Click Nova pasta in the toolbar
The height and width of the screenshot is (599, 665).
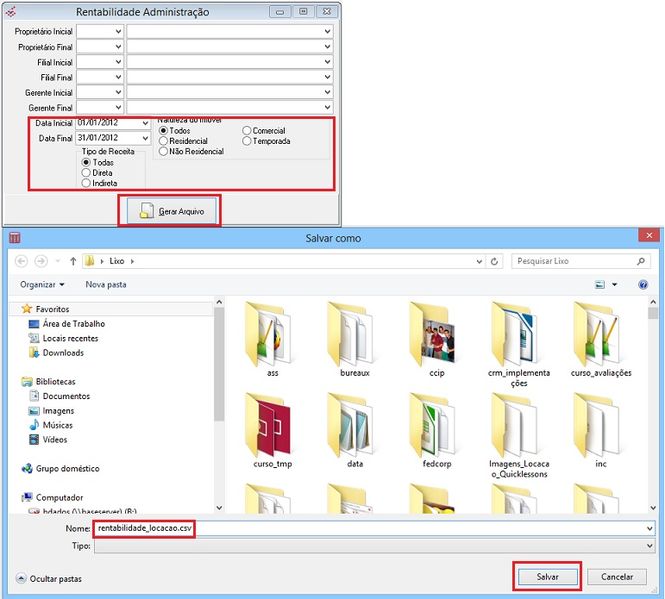[106, 284]
